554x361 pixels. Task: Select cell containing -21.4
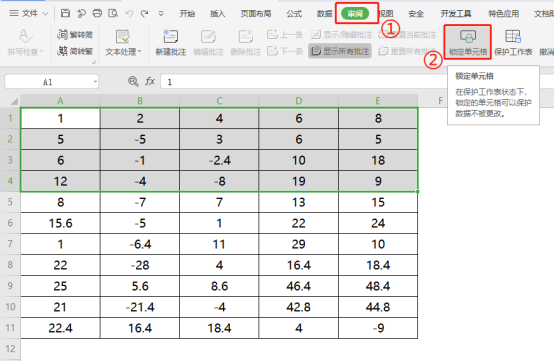pos(140,307)
